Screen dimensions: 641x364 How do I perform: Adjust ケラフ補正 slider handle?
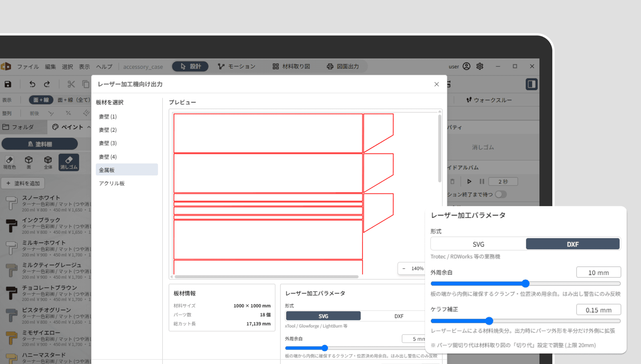pyautogui.click(x=489, y=321)
